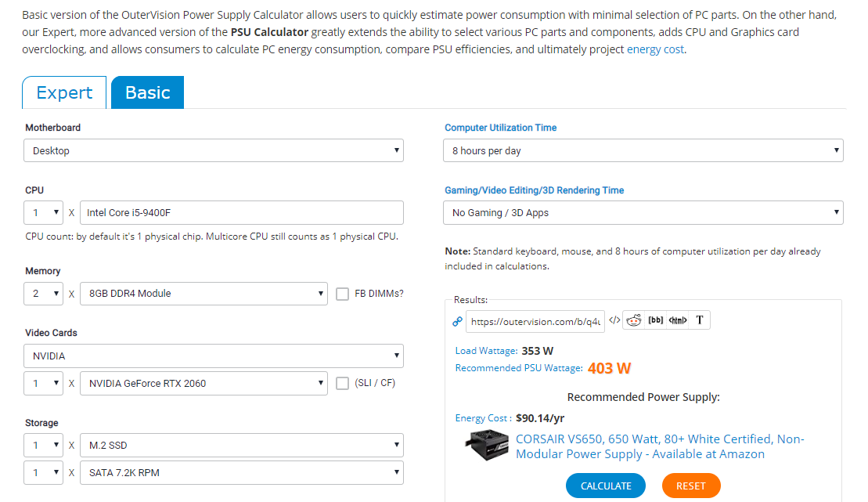868x502 pixels.
Task: Switch to the Expert tab
Action: [x=64, y=92]
